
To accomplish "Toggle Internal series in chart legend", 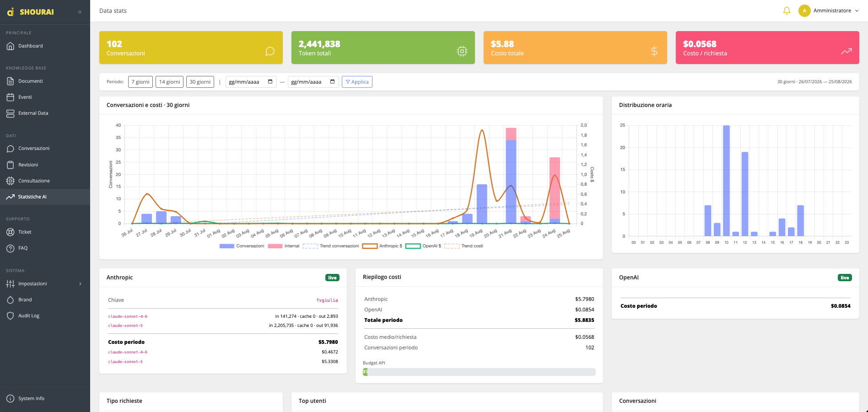I will [x=284, y=246].
